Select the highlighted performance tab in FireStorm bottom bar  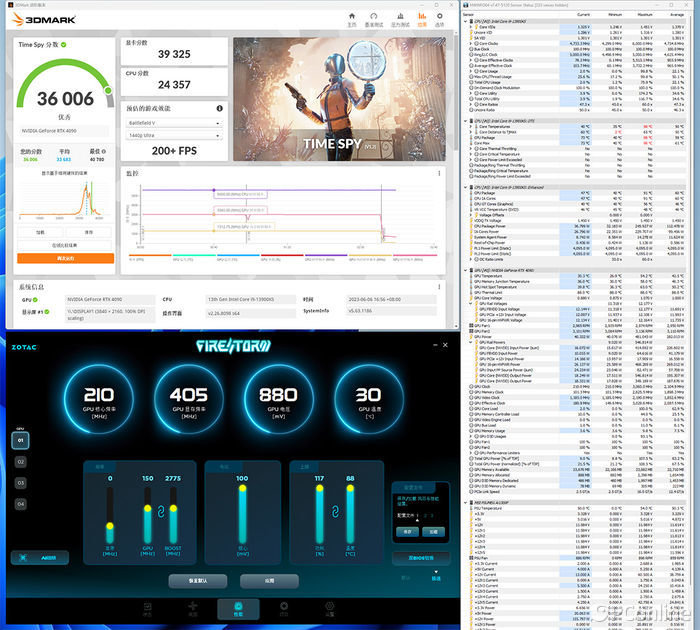238,609
